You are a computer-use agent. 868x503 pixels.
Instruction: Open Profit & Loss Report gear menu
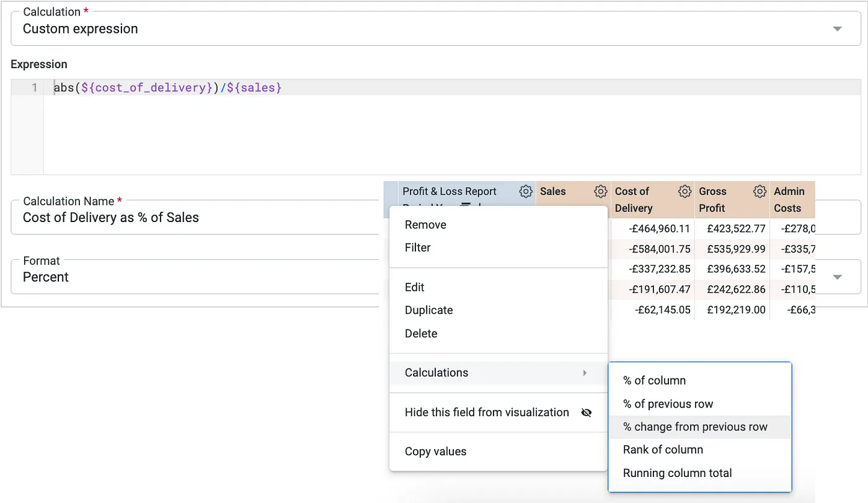click(526, 192)
